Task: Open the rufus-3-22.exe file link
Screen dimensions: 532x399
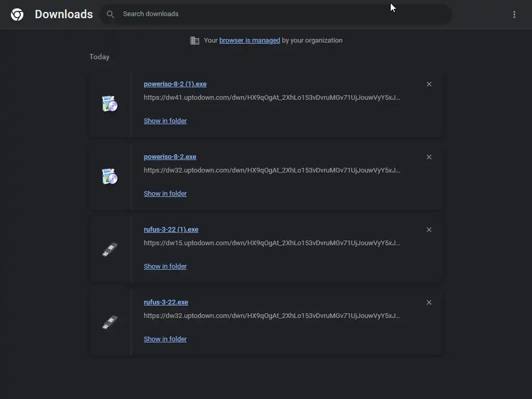Action: pyautogui.click(x=166, y=302)
